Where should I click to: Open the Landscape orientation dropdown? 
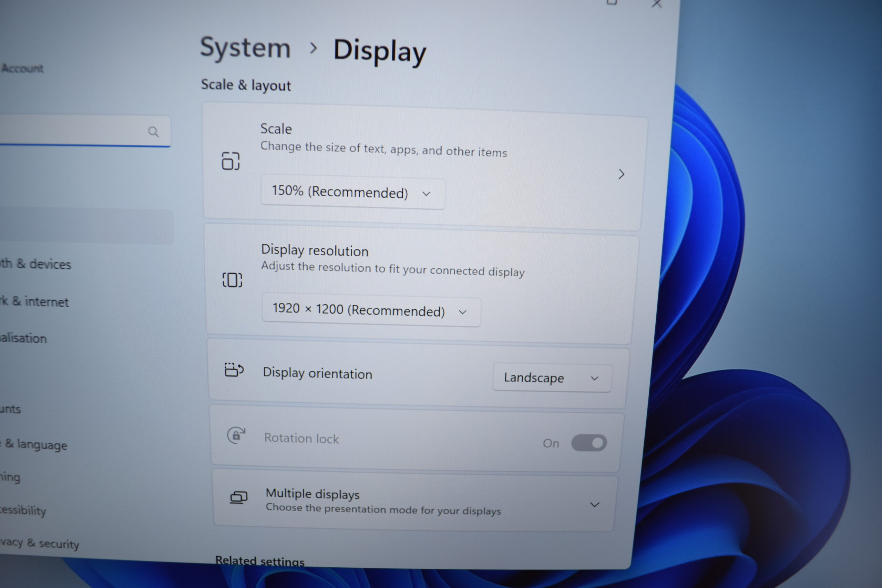(552, 378)
